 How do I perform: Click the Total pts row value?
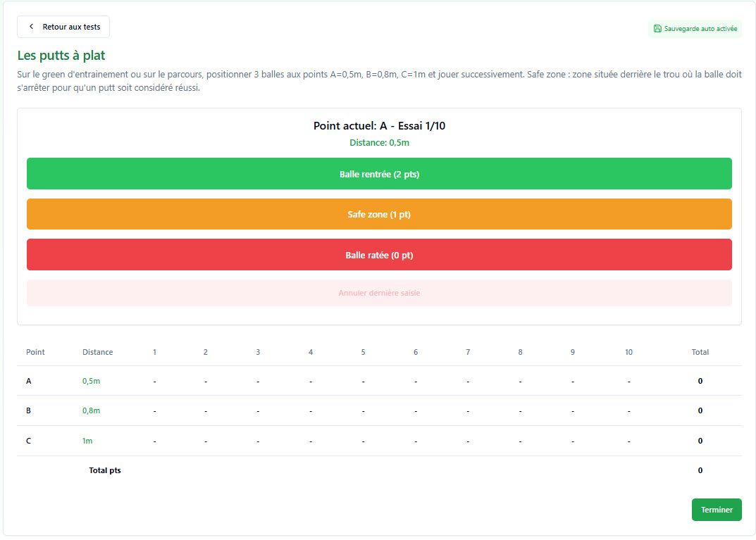pos(700,470)
